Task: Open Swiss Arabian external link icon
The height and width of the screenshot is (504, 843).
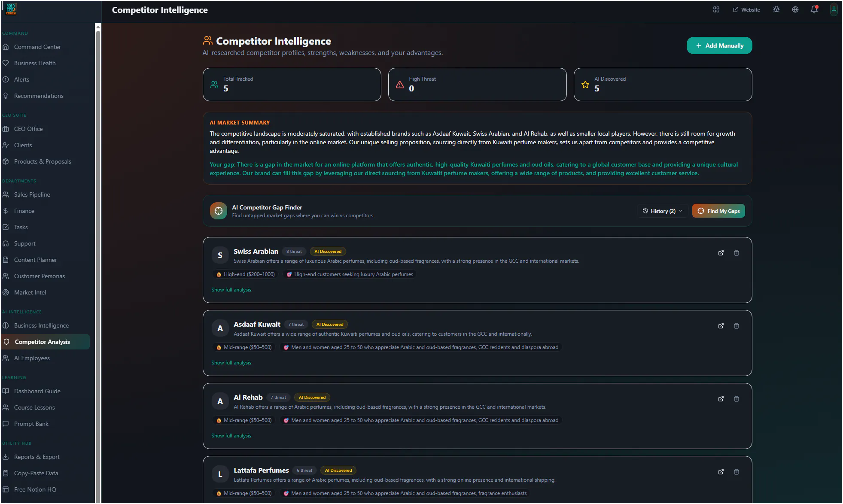Action: (721, 253)
